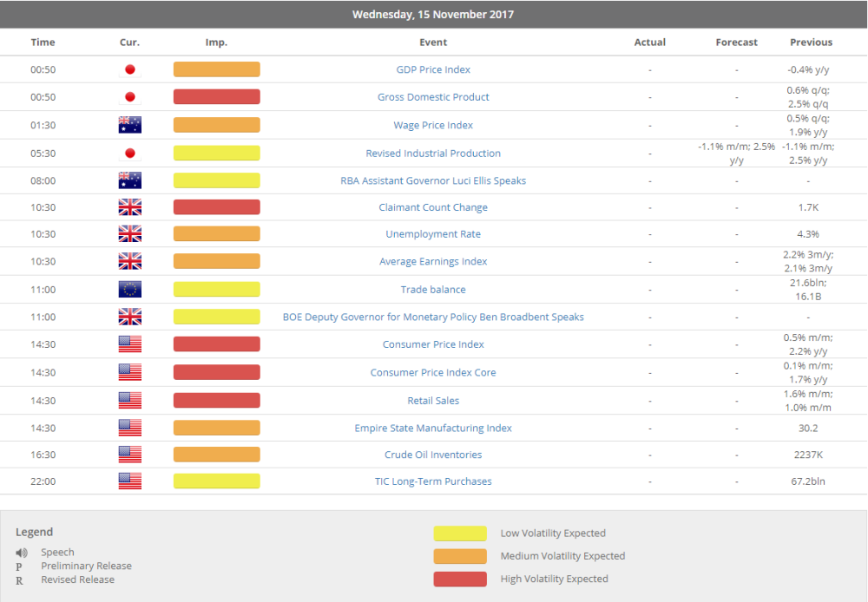Click the 2237K previous value for Crude Oil Inventories
The image size is (868, 602).
811,454
